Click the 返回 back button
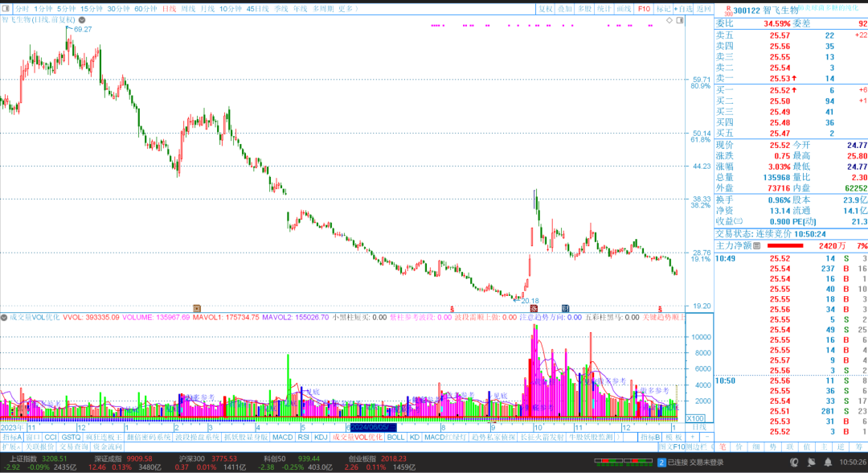868x473 pixels. [x=703, y=9]
